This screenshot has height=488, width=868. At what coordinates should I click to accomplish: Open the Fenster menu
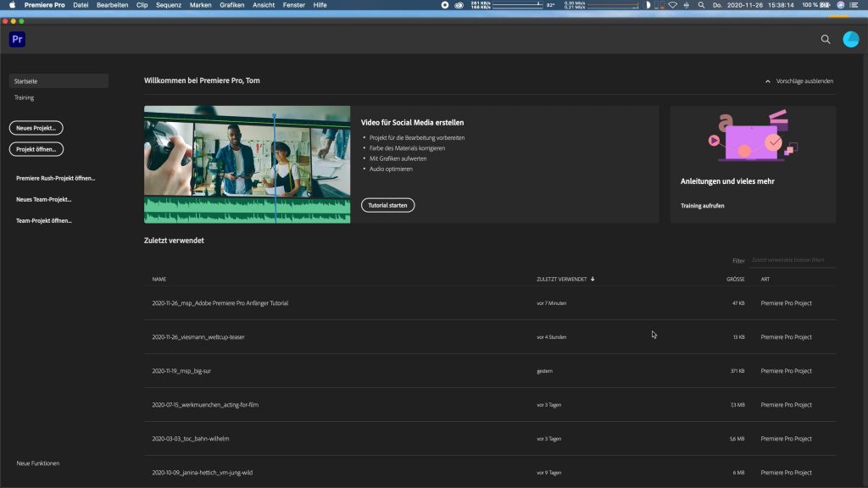(294, 5)
